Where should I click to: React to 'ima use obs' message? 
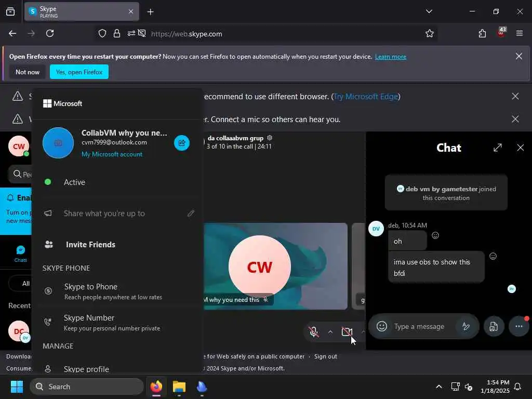[x=493, y=256]
